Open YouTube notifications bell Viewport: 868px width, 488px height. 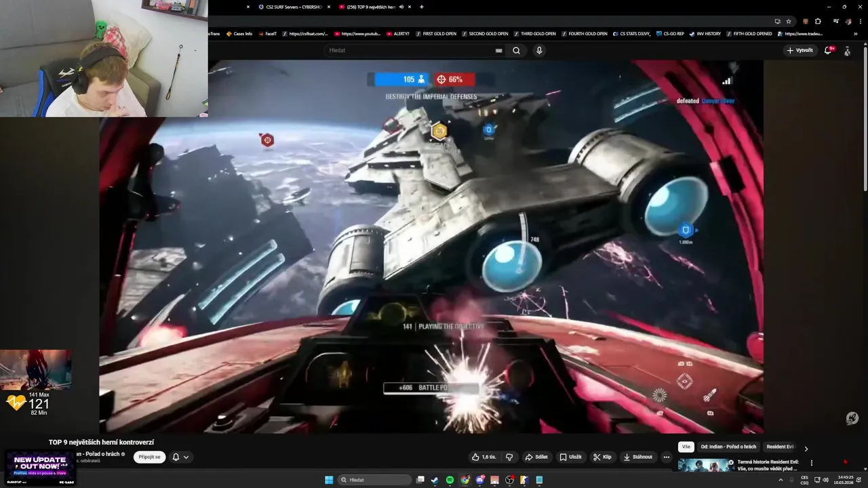(x=828, y=50)
